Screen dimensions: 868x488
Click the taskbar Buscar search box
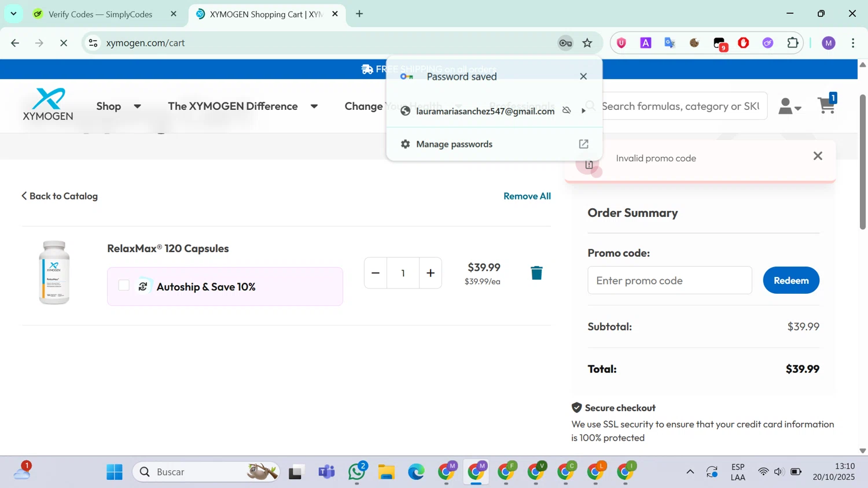tap(207, 472)
